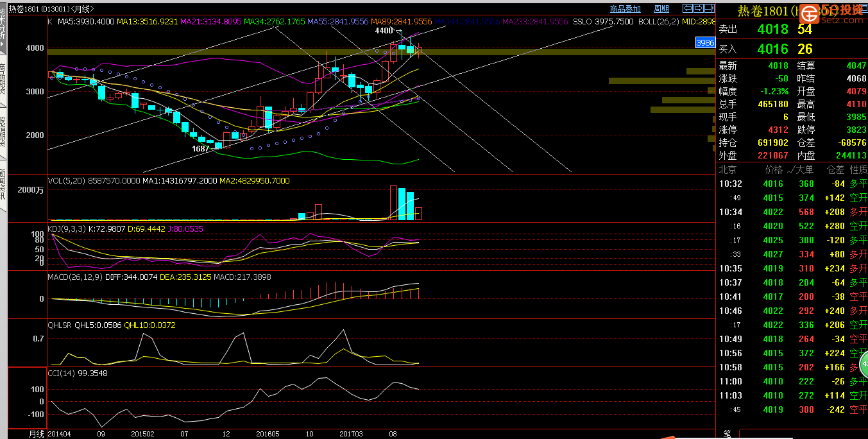Click the CCI(14) 99.3548 label
Screen dimensions: 868x439
(x=78, y=373)
